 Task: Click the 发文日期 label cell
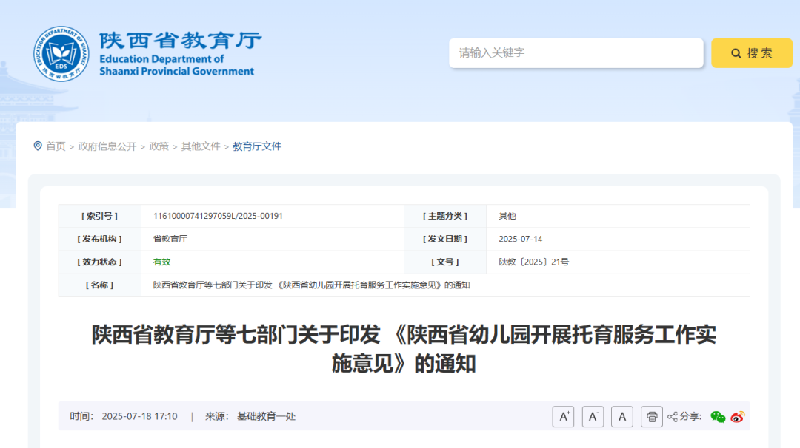445,239
